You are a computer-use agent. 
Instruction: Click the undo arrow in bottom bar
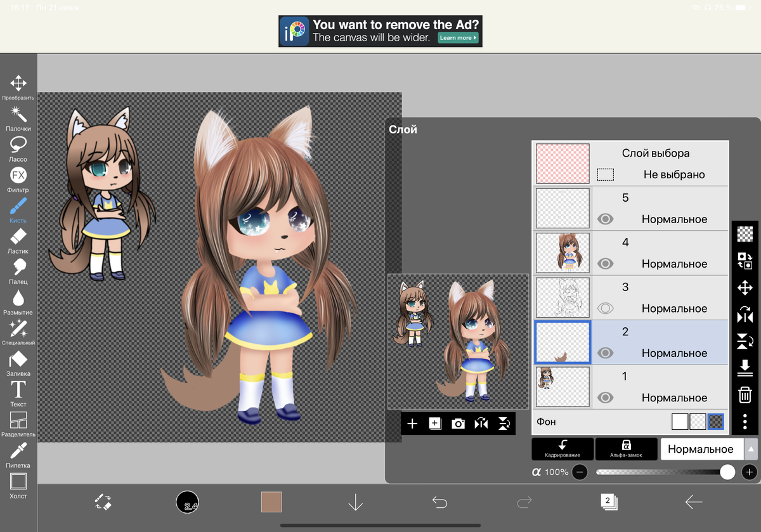click(439, 502)
